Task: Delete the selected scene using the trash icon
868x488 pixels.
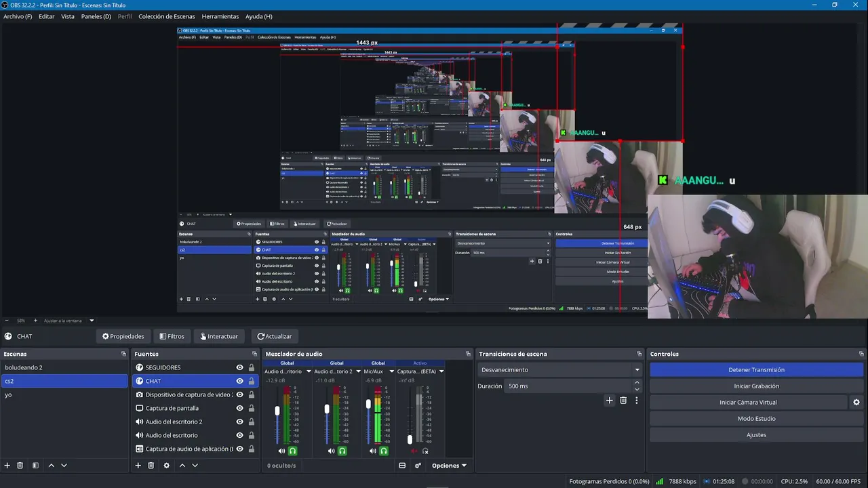Action: (x=20, y=466)
